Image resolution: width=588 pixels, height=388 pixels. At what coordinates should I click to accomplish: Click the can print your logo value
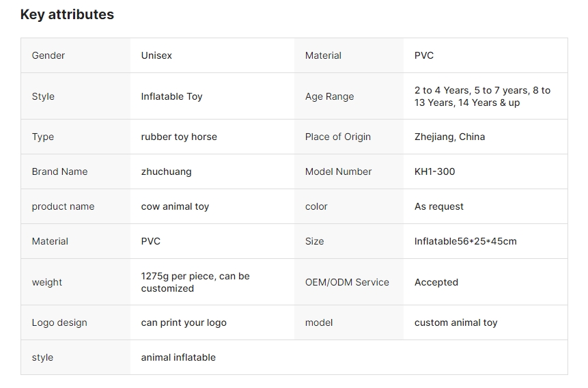(x=184, y=322)
